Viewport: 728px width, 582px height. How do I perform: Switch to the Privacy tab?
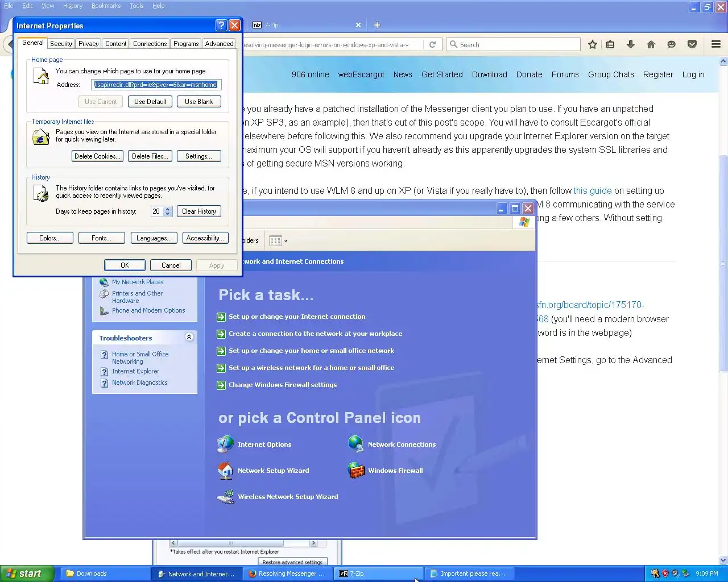(x=88, y=44)
